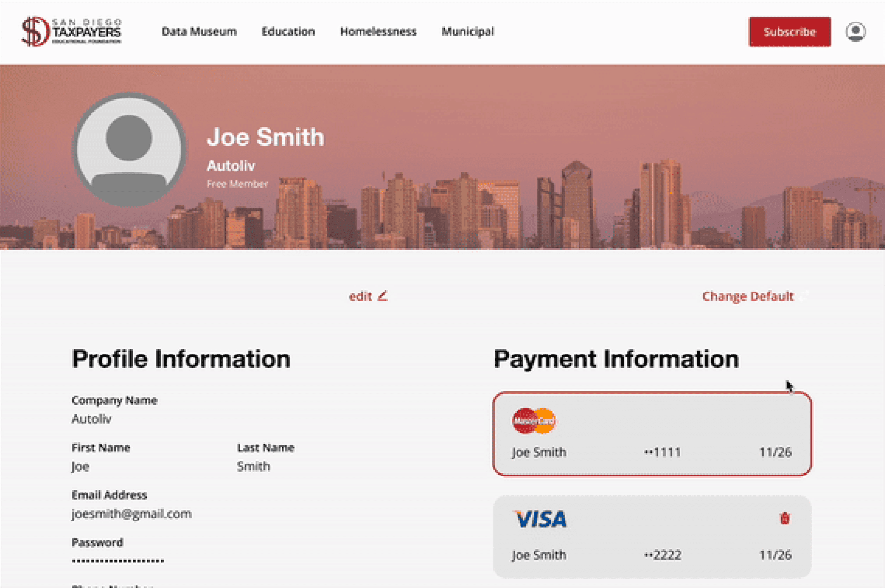Click the edit link for profile
885x588 pixels.
tap(360, 296)
